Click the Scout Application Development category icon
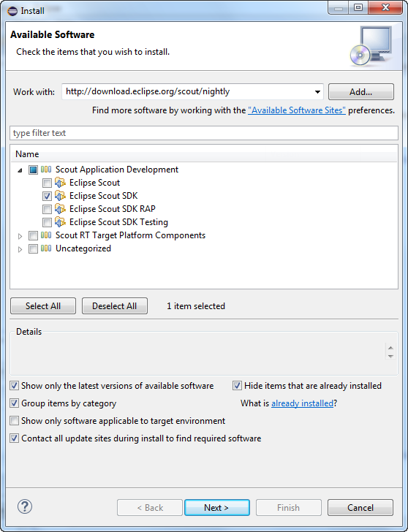Viewport: 408px width, 532px height. point(46,170)
